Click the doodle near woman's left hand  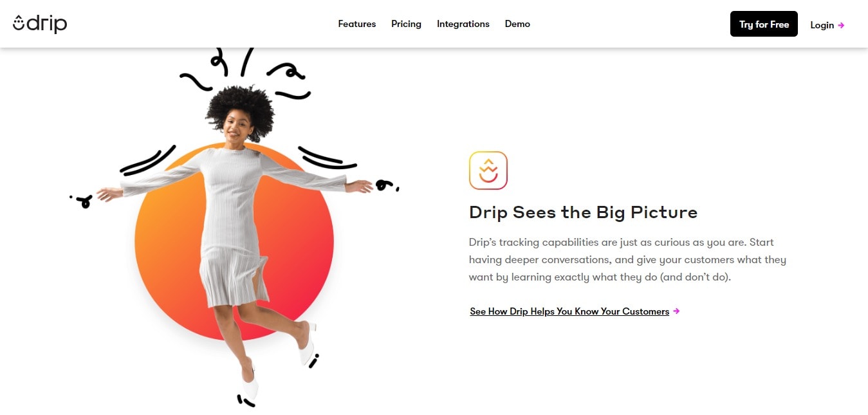(387, 185)
